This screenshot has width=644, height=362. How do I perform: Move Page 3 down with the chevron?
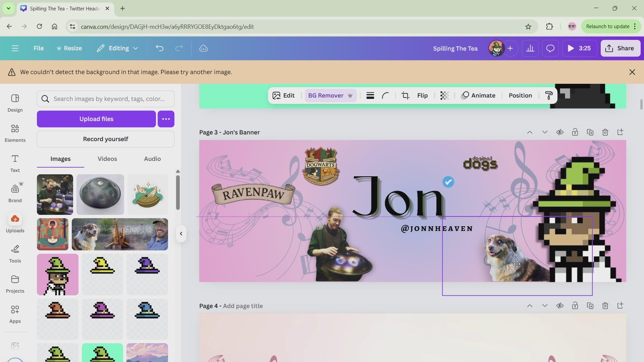(x=545, y=132)
